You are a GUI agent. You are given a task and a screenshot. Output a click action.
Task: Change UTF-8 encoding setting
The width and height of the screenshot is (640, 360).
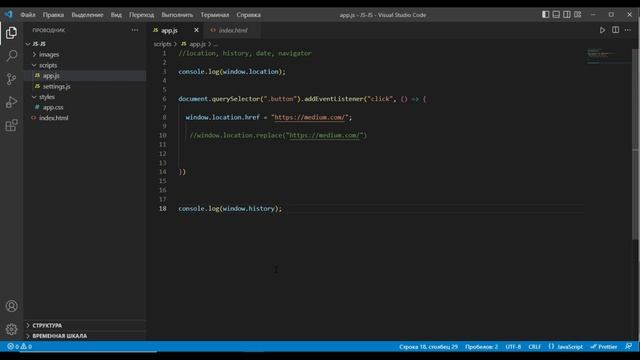tap(513, 347)
